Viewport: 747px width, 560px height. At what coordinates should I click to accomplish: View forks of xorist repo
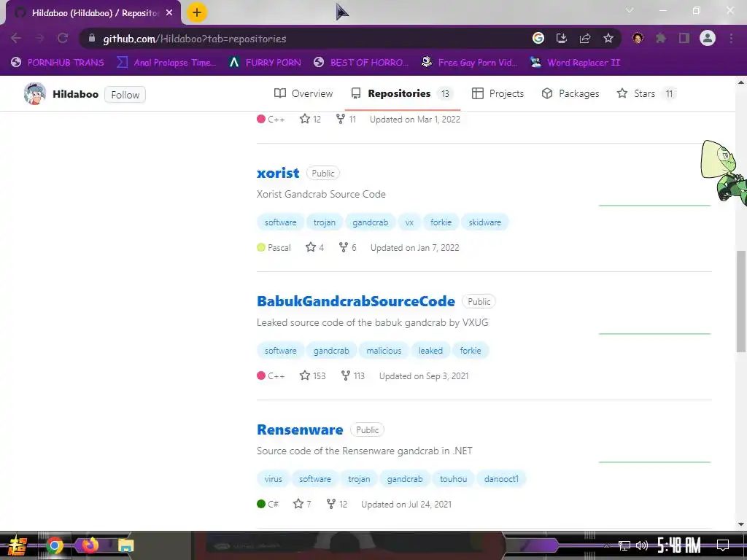(x=347, y=247)
